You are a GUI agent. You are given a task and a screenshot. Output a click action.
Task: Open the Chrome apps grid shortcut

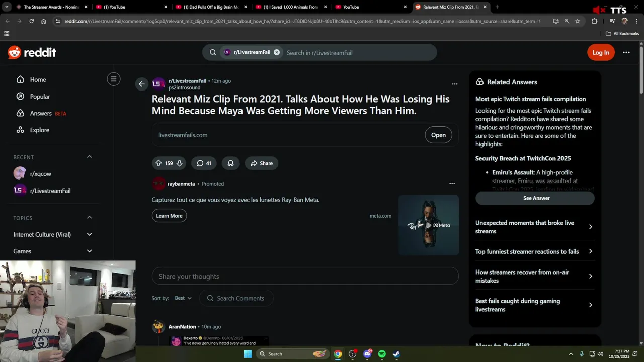coord(7,34)
